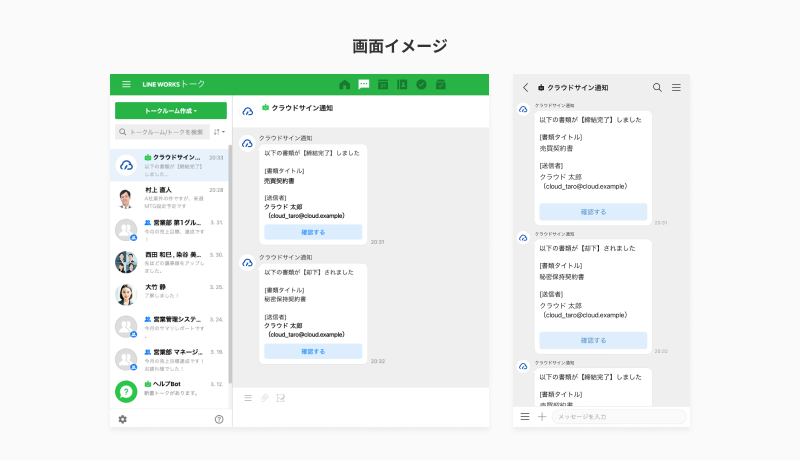Open the chat with 村上 直人
The width and height of the screenshot is (800, 460).
pos(169,198)
